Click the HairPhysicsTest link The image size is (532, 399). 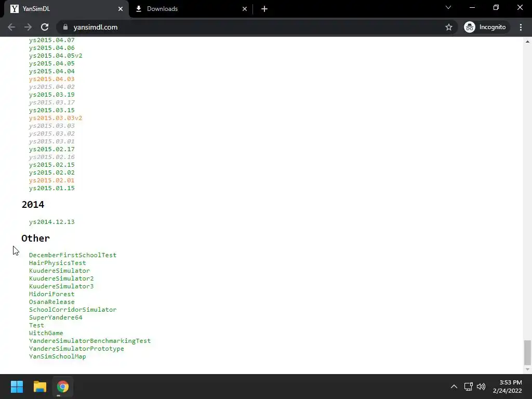[x=57, y=263]
